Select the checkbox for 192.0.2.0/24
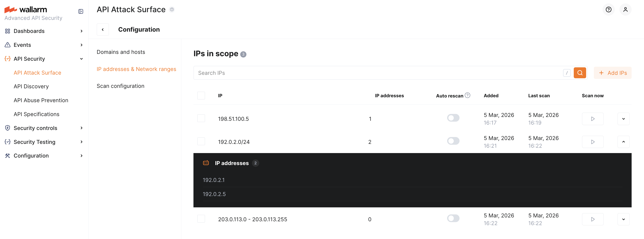This screenshot has width=644, height=239. pyautogui.click(x=201, y=141)
